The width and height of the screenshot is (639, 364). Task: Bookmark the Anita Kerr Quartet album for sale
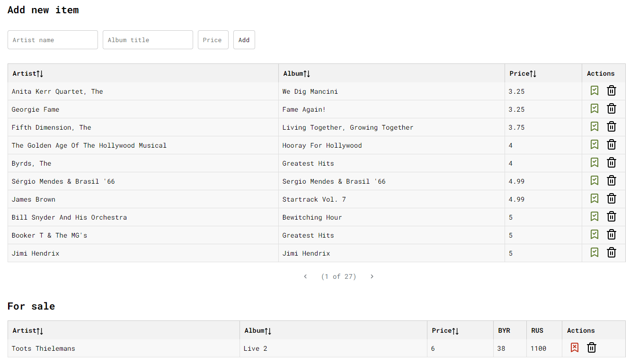pos(595,91)
